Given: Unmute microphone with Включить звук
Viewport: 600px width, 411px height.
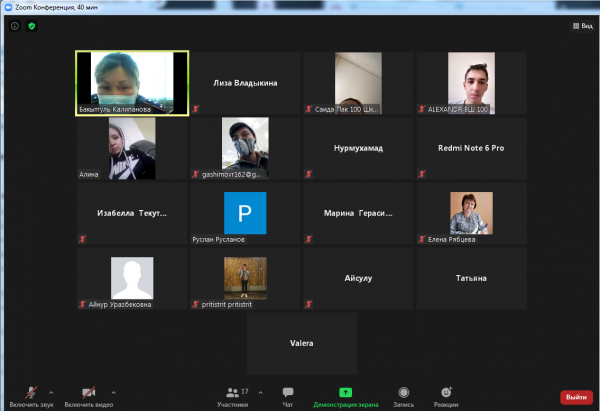Looking at the screenshot, I should point(30,395).
